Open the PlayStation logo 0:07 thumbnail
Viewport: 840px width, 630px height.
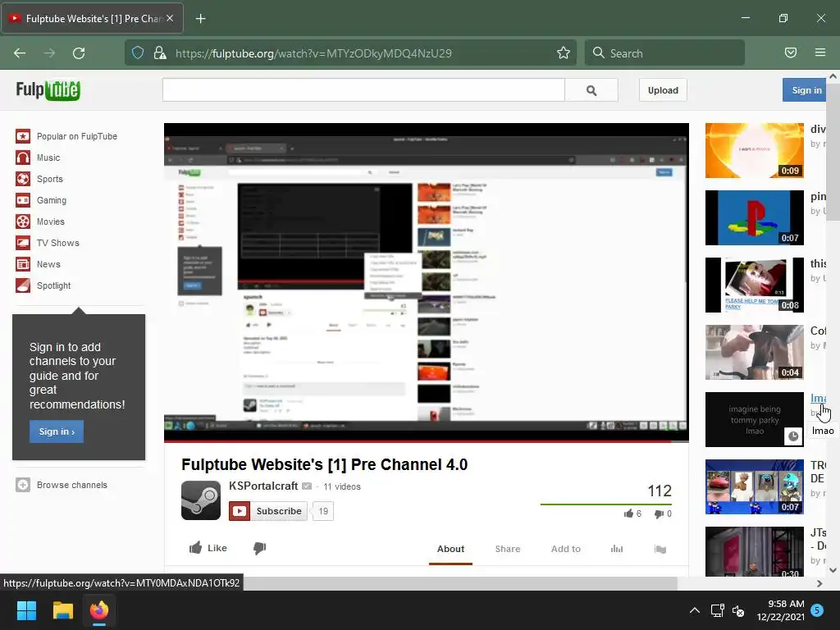(755, 217)
